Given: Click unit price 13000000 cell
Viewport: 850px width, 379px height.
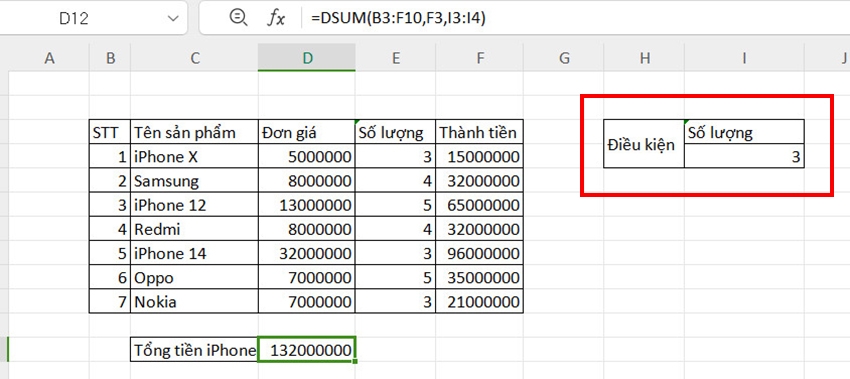Looking at the screenshot, I should (307, 205).
